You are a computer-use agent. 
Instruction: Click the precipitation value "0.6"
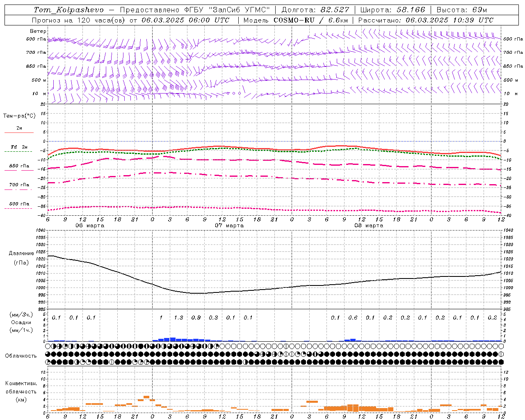coord(353,318)
